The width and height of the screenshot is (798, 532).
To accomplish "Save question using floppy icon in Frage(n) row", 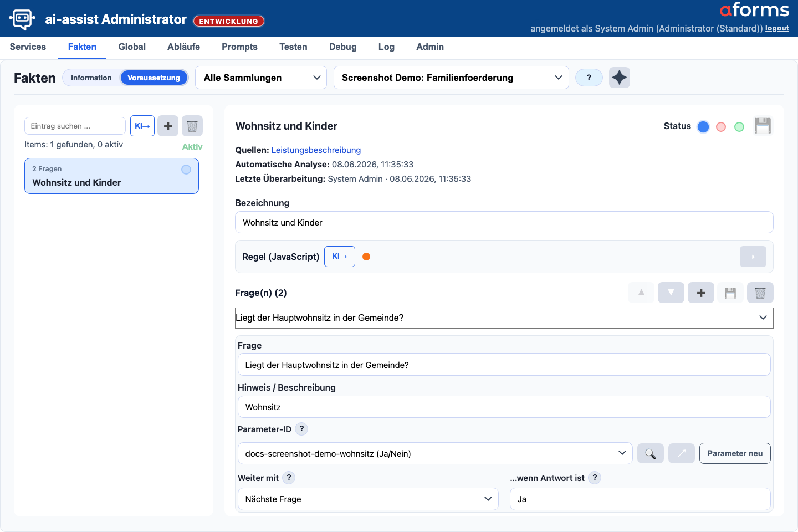I will pos(730,293).
